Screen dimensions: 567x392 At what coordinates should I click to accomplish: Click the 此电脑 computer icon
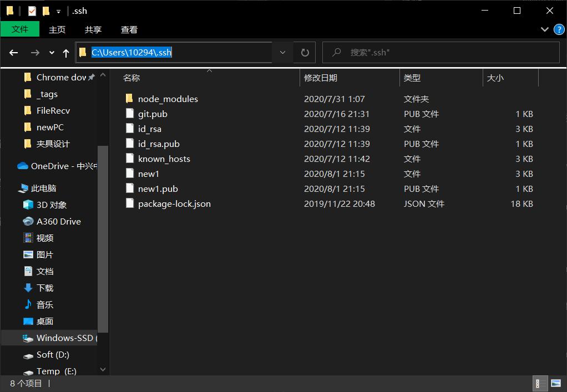(x=23, y=188)
